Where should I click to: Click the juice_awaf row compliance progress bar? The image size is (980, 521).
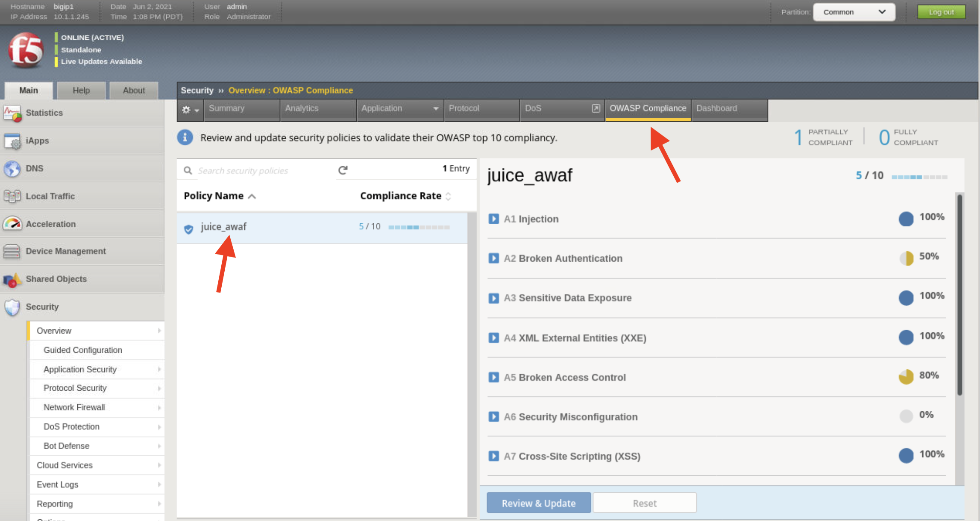coord(419,227)
